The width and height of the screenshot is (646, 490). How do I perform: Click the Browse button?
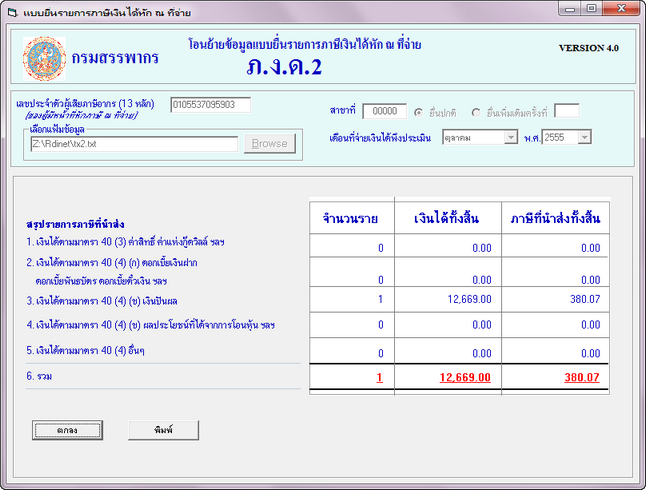[x=270, y=143]
